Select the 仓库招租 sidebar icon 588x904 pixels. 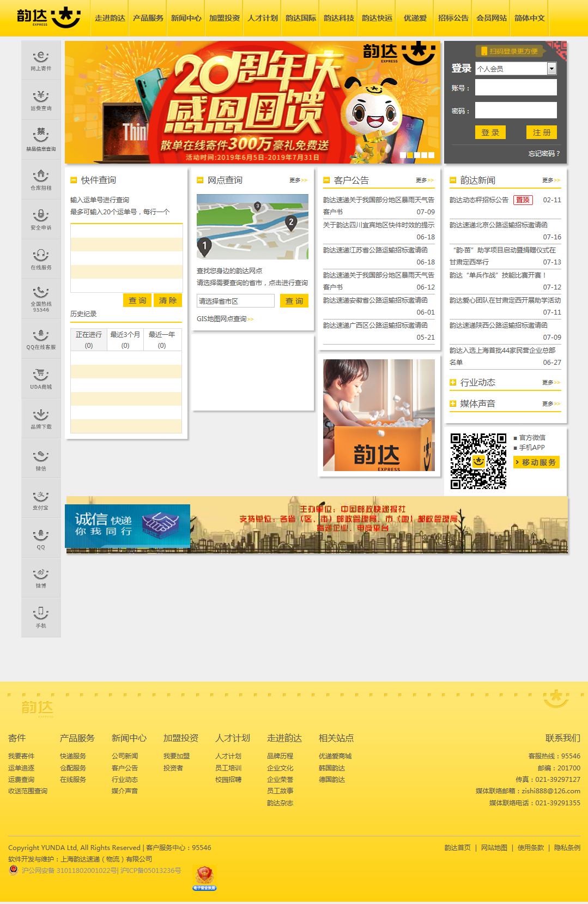tap(41, 179)
